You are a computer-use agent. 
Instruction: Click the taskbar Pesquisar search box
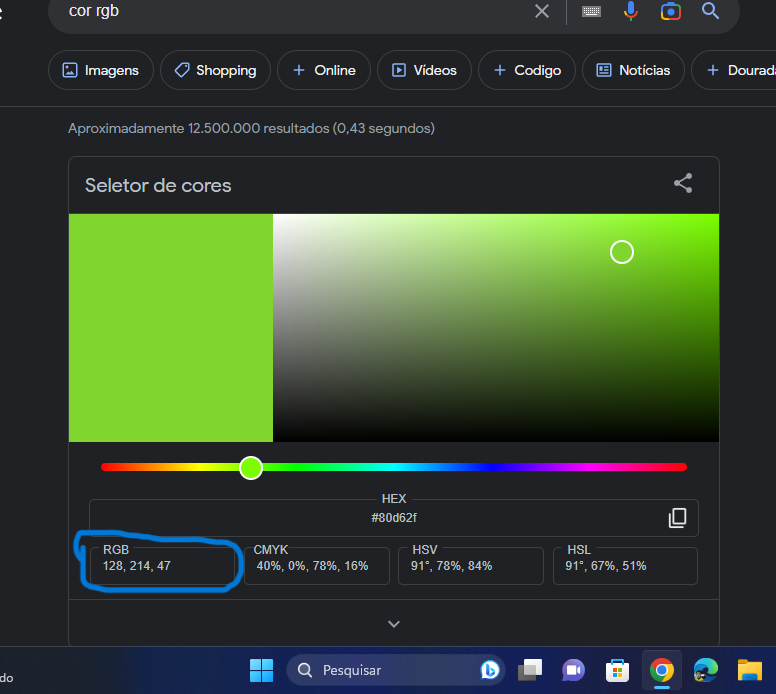click(x=395, y=670)
